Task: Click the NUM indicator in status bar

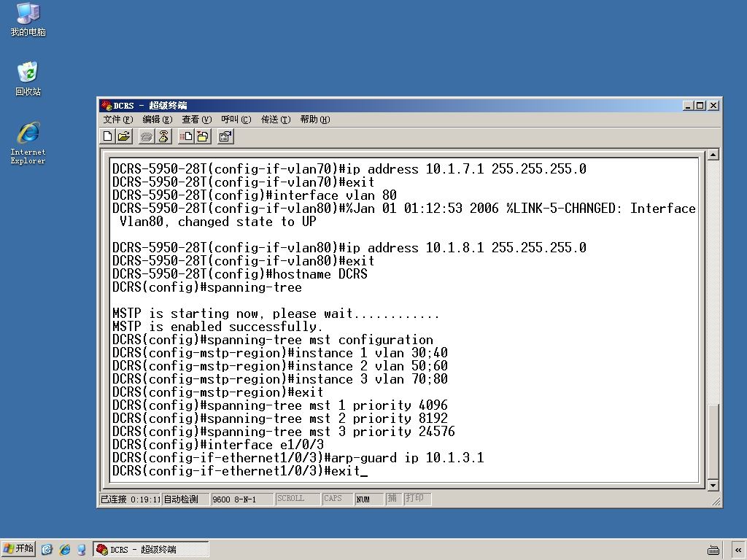Action: (369, 499)
